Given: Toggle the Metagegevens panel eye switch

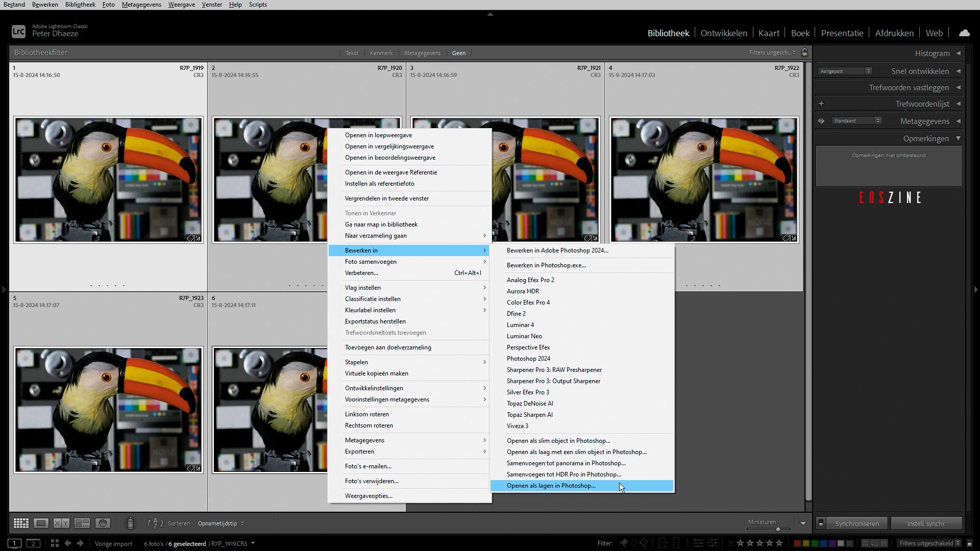Looking at the screenshot, I should (821, 121).
